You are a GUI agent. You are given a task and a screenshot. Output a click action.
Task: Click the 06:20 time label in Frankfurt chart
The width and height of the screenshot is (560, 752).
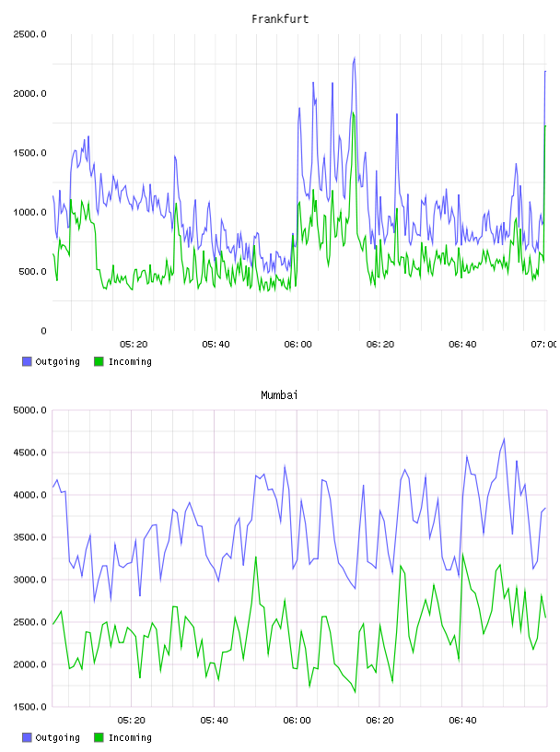[380, 345]
